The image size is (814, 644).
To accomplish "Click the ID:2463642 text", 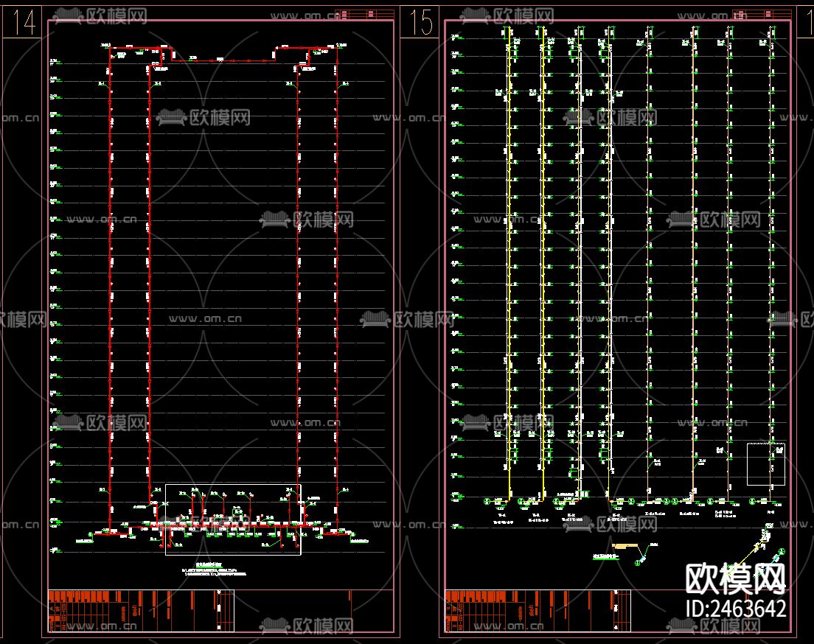I will tap(736, 609).
